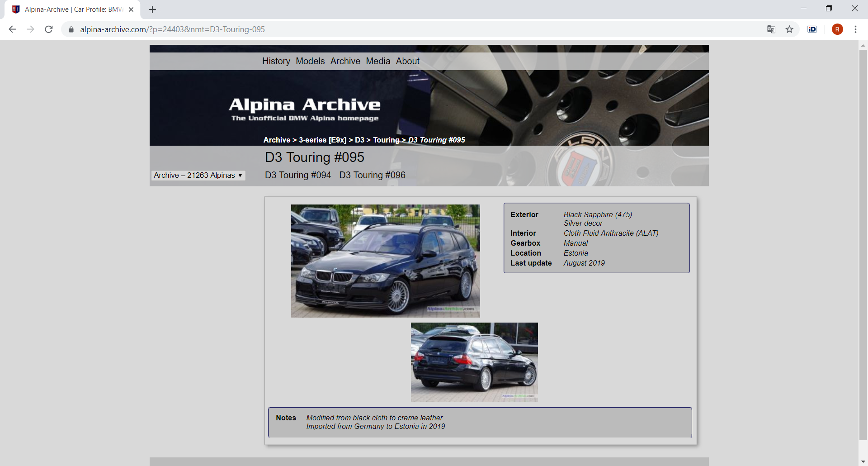The image size is (868, 466).
Task: Click the D3 Touring #095 page heading
Action: click(315, 157)
